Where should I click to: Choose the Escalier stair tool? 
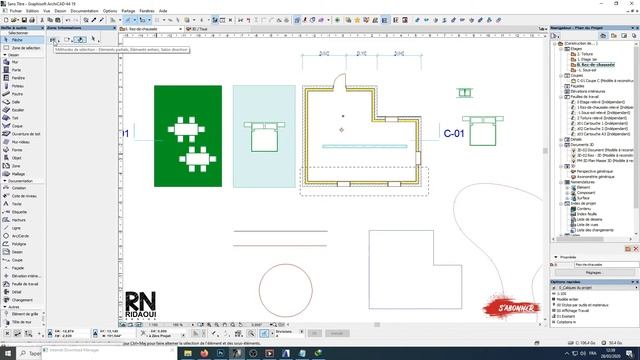point(22,110)
